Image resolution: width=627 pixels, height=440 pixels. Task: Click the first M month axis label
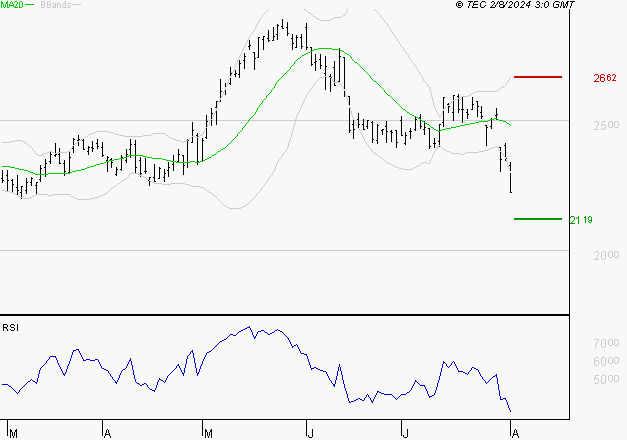pos(13,434)
